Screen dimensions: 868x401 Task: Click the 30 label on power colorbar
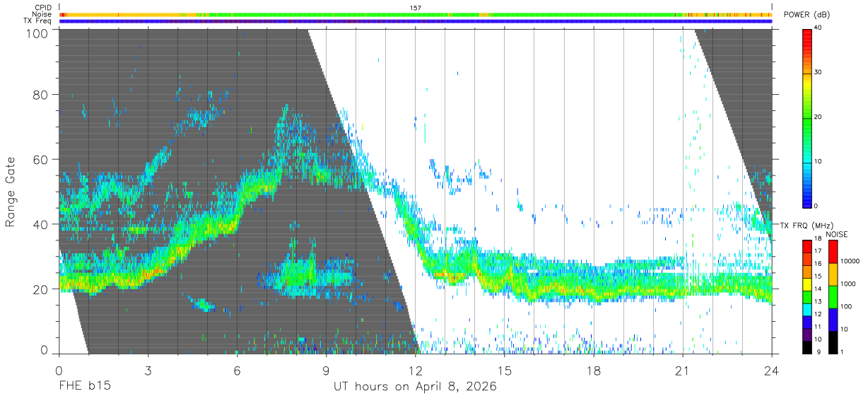coord(817,72)
